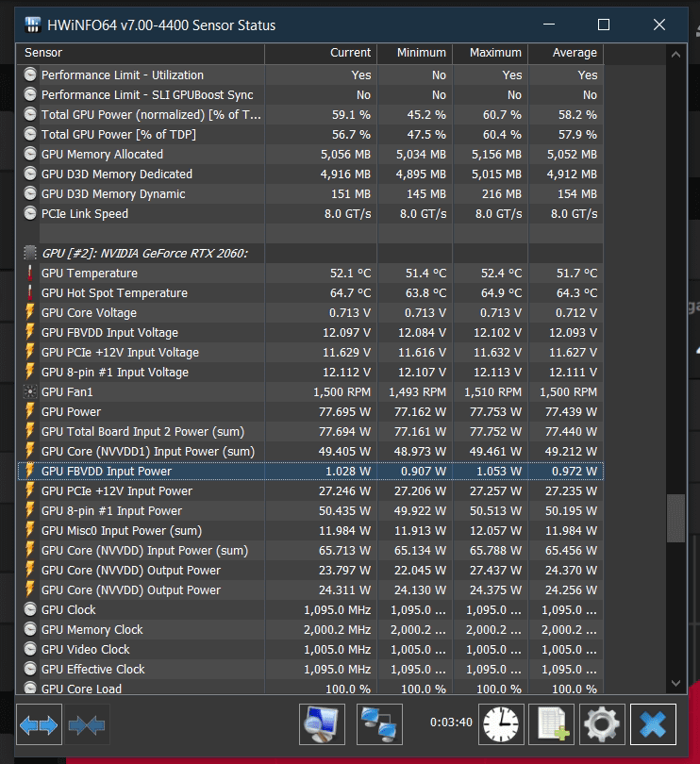Screen dimensions: 700x764
Task: Click the shrink layout arrows button
Action: (x=87, y=724)
